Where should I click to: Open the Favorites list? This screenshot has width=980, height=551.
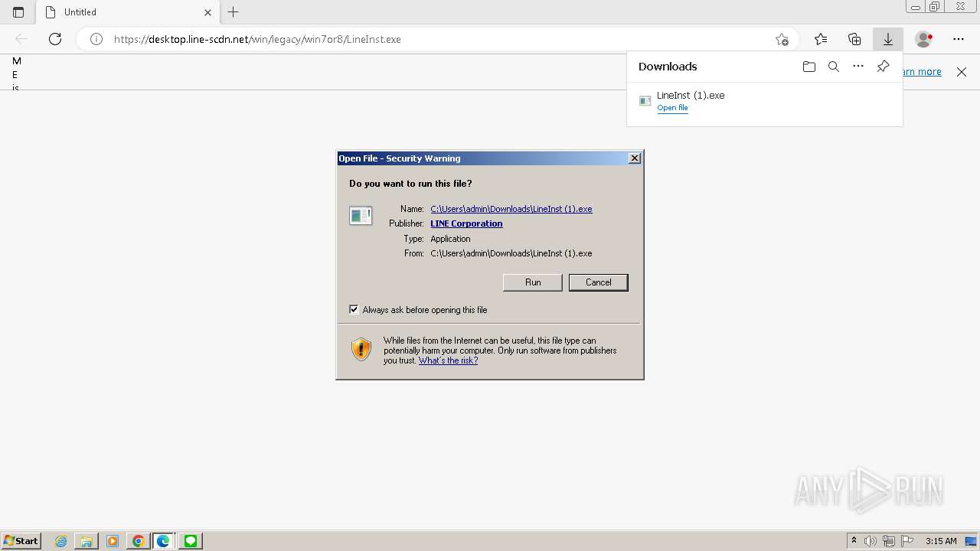point(821,39)
